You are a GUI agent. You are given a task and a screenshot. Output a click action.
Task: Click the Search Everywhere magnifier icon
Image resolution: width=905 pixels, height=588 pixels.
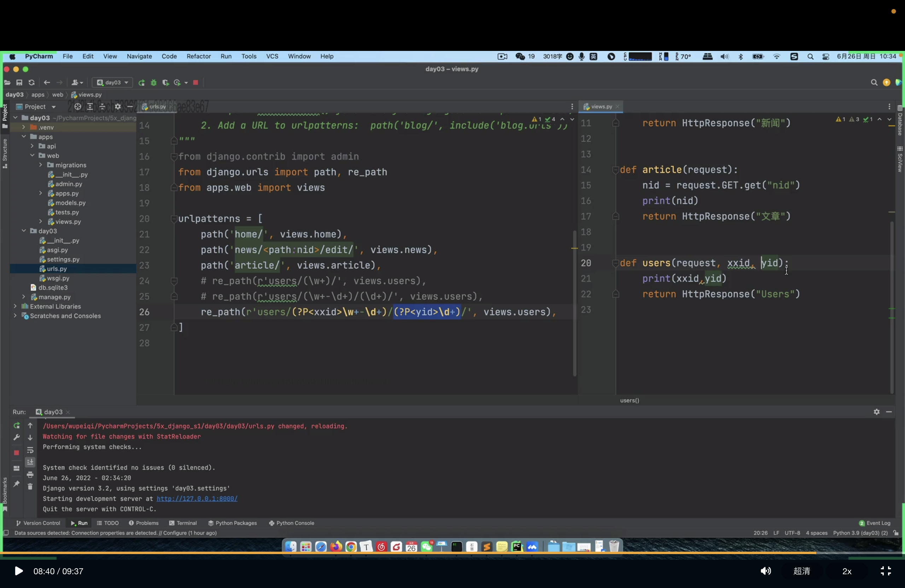[x=874, y=82]
